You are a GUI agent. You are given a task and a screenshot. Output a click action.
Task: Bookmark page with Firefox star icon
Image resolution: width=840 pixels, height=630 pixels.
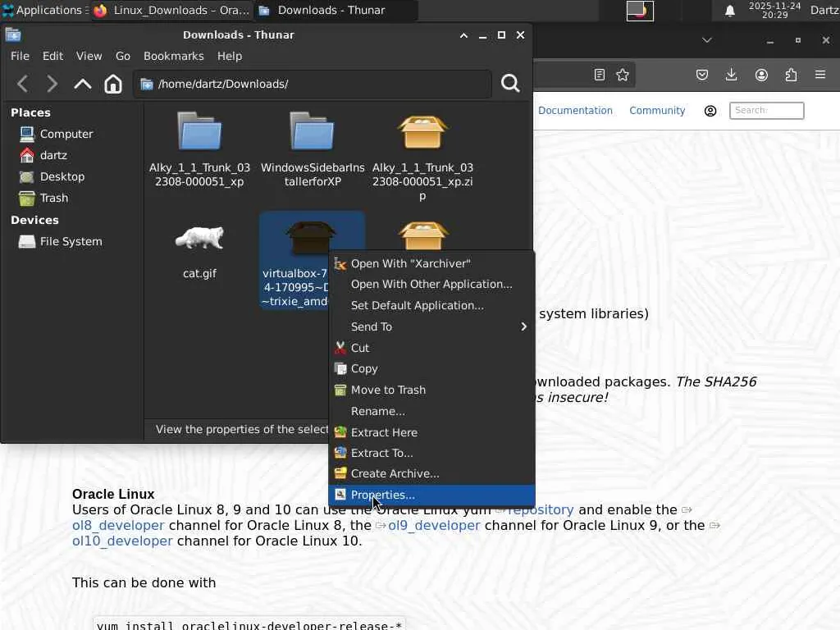[x=623, y=75]
